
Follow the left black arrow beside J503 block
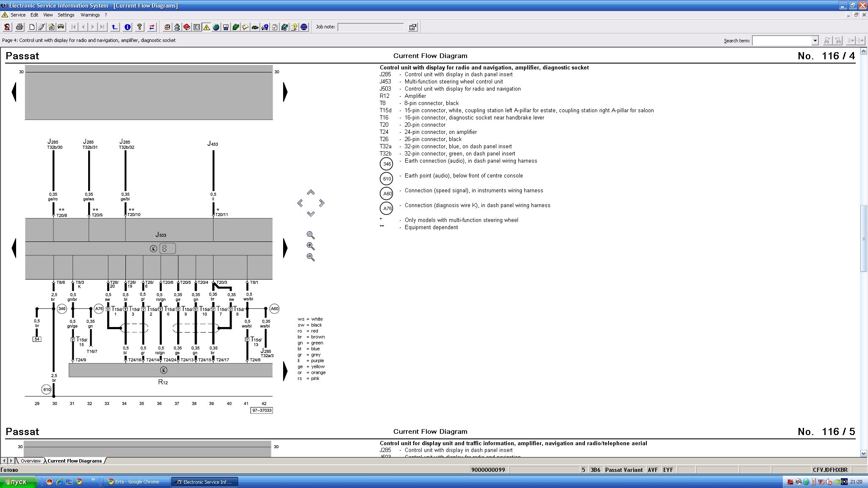tap(14, 248)
